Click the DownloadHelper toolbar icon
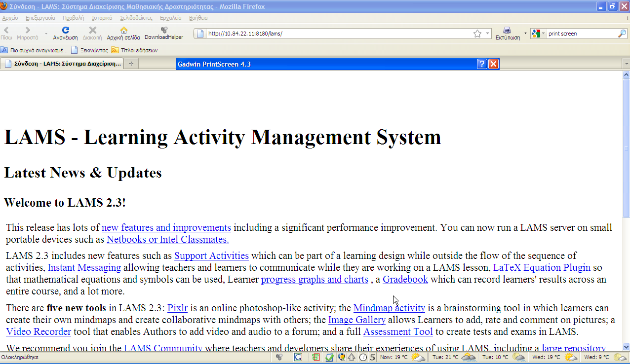The image size is (630, 364). pos(164,30)
